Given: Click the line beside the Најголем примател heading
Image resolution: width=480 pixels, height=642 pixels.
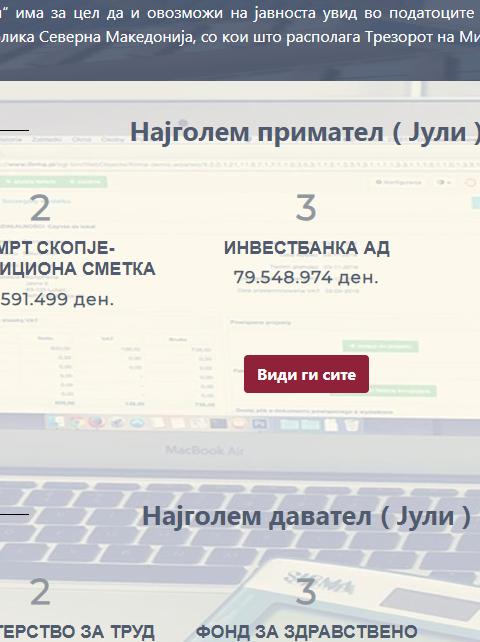Looking at the screenshot, I should pyautogui.click(x=14, y=131).
